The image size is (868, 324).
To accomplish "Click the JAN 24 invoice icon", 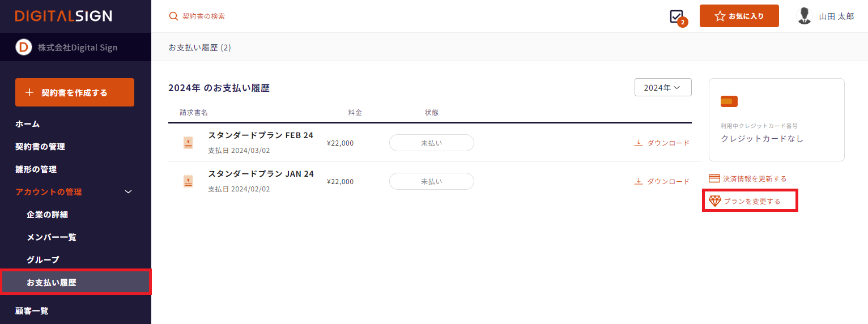I will (188, 181).
